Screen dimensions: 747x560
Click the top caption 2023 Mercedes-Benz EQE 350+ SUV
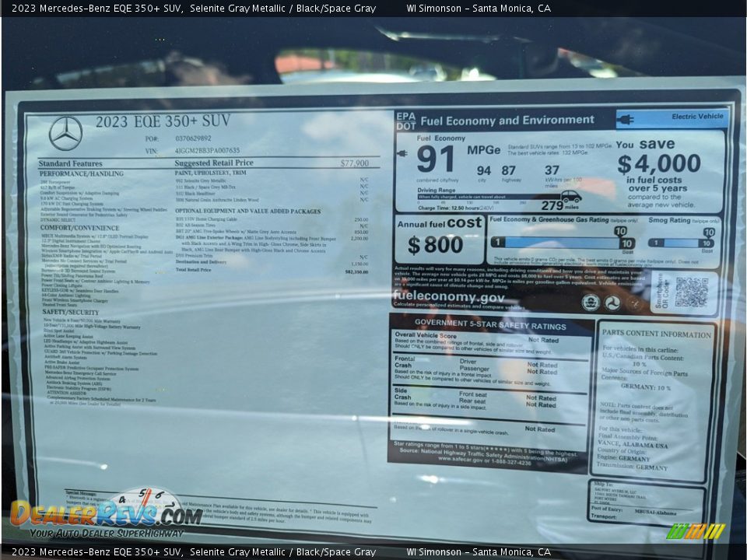click(96, 8)
